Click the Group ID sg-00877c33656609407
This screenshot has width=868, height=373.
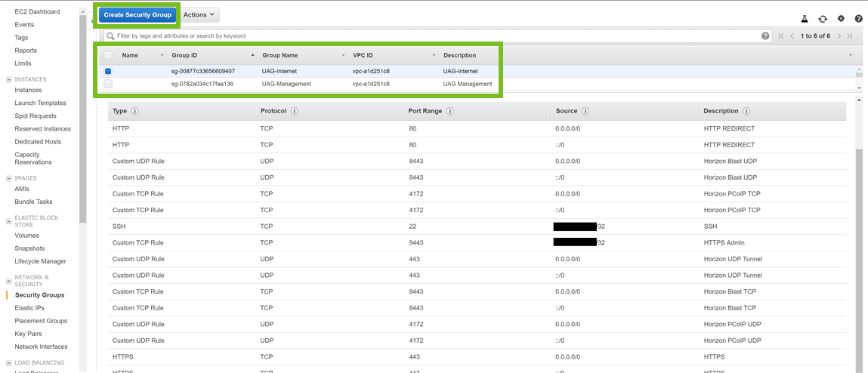click(x=203, y=72)
